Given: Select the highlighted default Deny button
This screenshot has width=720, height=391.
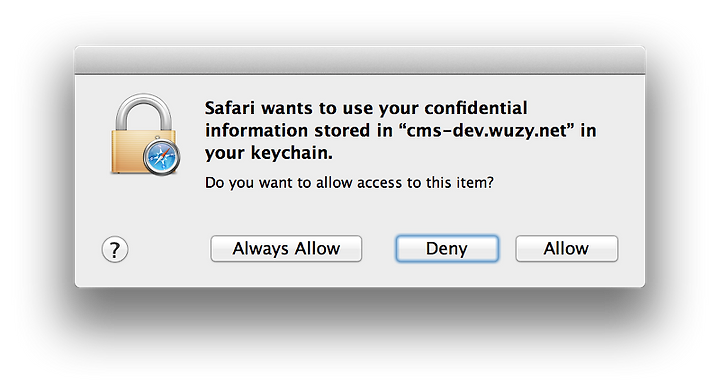Looking at the screenshot, I should tap(447, 249).
